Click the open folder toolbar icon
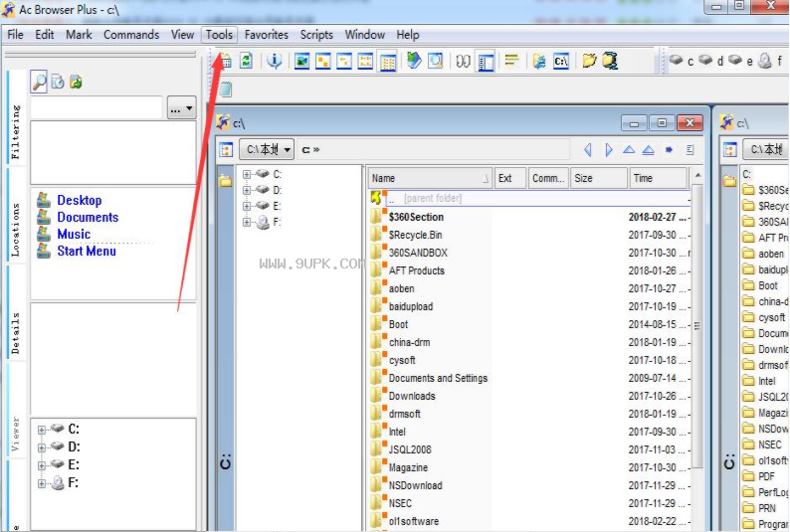The image size is (790, 532). 589,61
